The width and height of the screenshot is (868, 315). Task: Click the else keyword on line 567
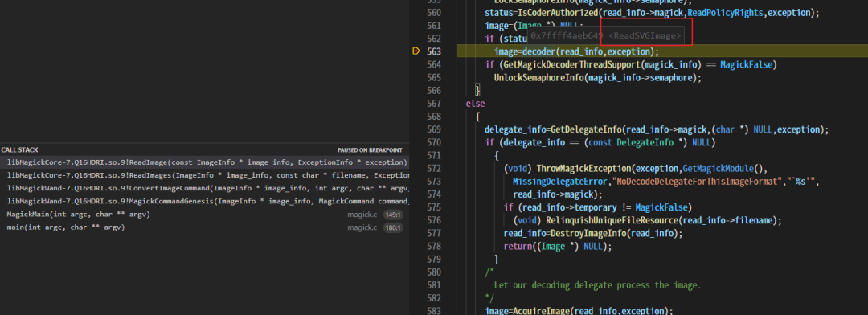pyautogui.click(x=475, y=104)
